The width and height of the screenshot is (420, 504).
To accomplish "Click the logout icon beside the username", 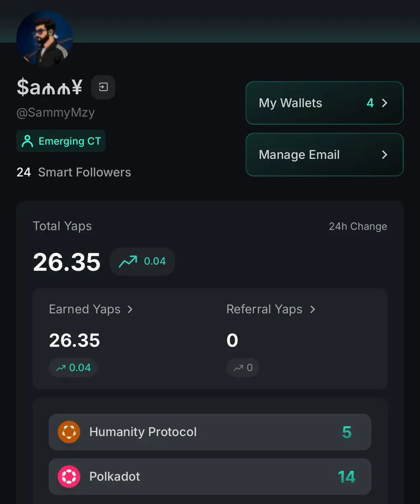I will point(103,87).
